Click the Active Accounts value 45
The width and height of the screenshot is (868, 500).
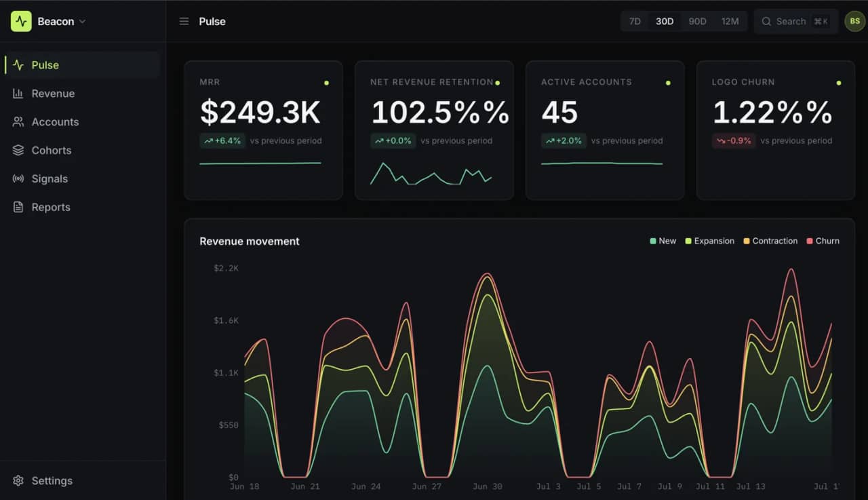coord(559,113)
